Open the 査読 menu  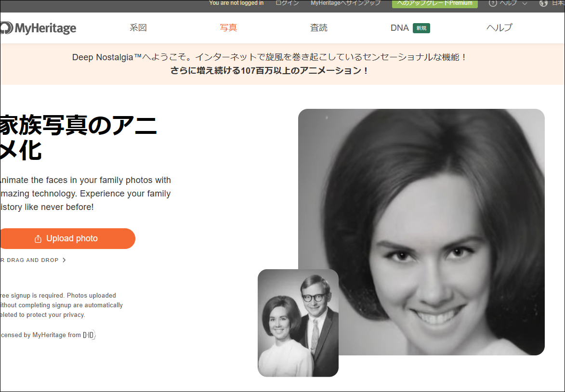coord(319,28)
